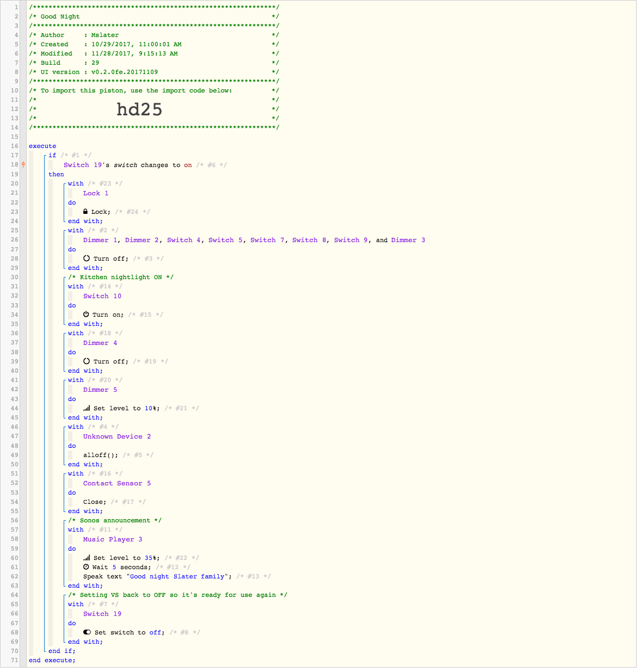Click comment 'Sonos announcement'
Image resolution: width=641 pixels, height=672 pixels.
[115, 520]
